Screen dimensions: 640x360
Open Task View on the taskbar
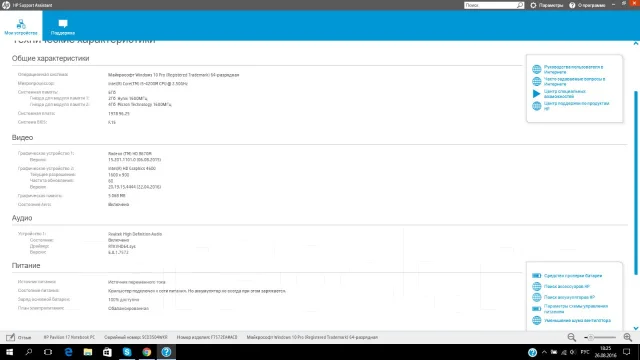pos(48,352)
